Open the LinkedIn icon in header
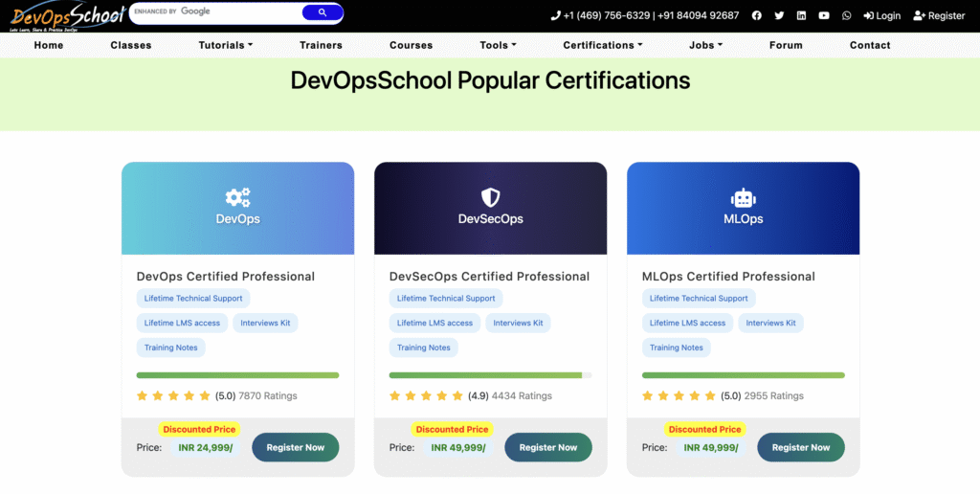 (x=801, y=15)
